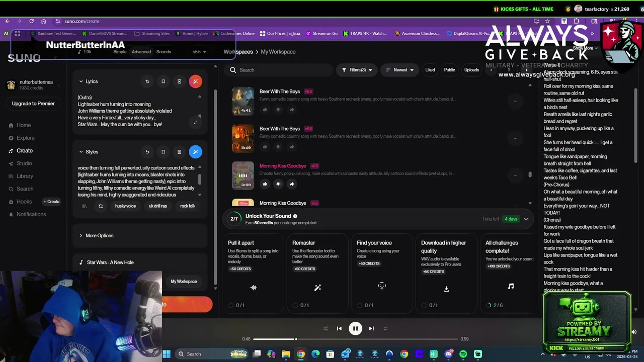Open Explore in the sidebar
644x362 pixels.
(22, 138)
